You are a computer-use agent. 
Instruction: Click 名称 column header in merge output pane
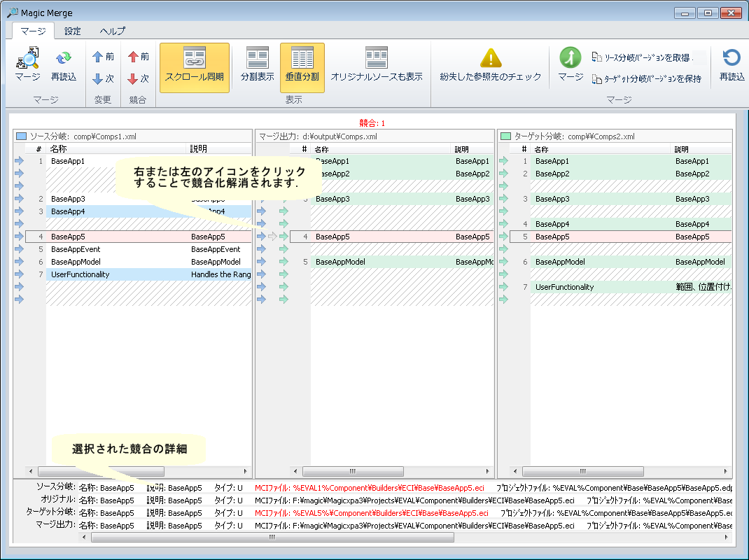[380, 149]
